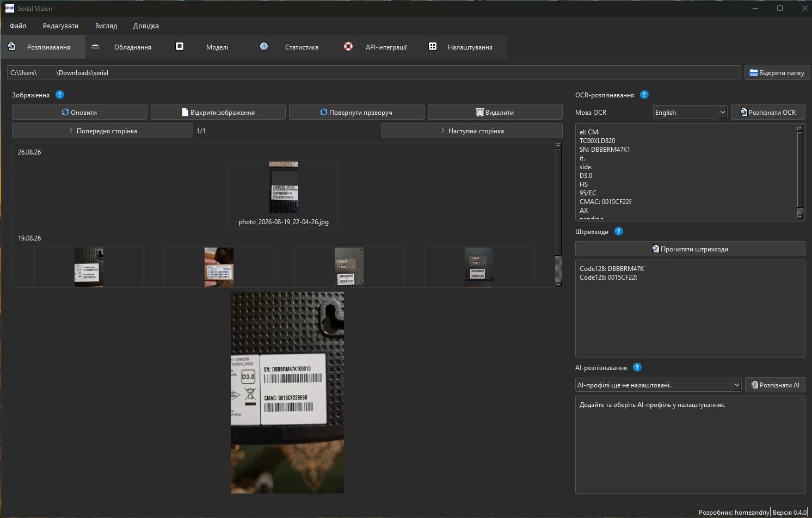This screenshot has height=518, width=812.
Task: Open the Розпізнавання tab
Action: [43, 47]
